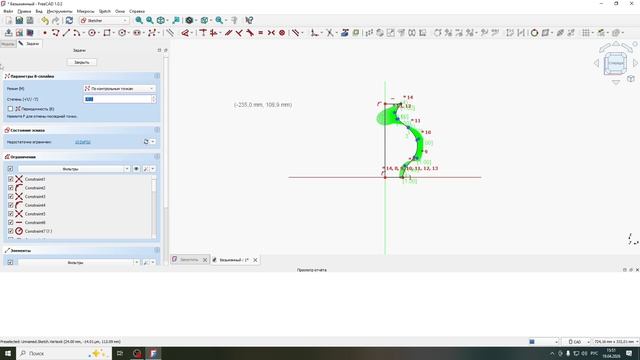Viewport: 640px width, 360px height.
Task: Uncheck the Constraint7 checkbox
Action: (11, 231)
